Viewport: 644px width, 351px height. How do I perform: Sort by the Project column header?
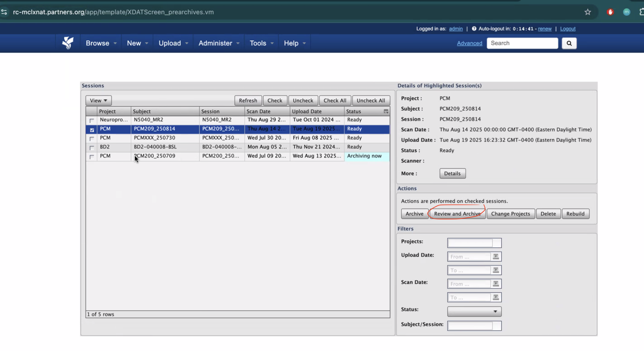coord(114,111)
